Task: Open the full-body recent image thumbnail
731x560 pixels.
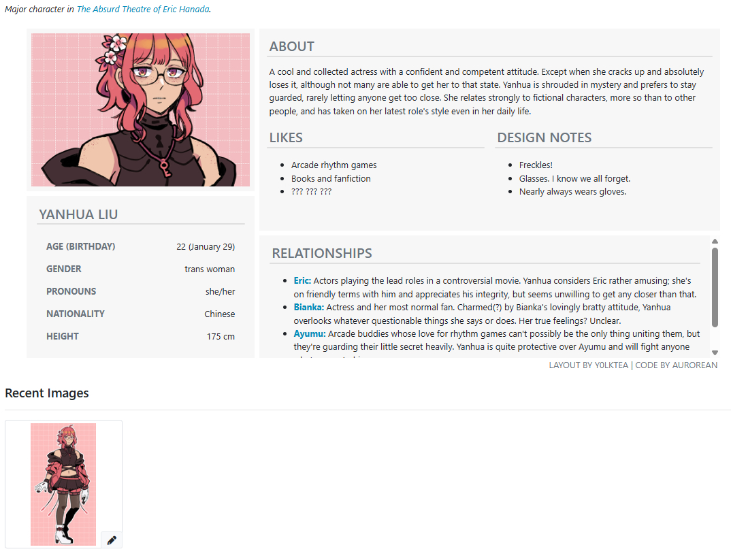Action: (63, 484)
